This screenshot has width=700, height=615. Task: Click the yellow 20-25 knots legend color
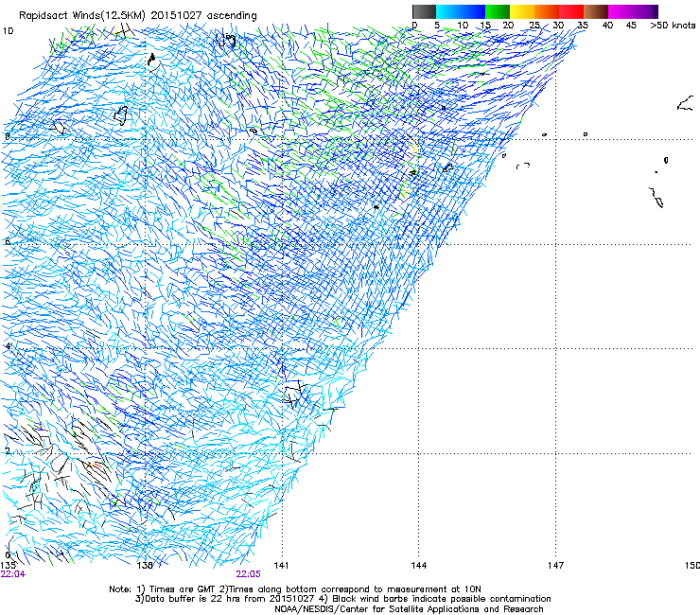pyautogui.click(x=522, y=11)
